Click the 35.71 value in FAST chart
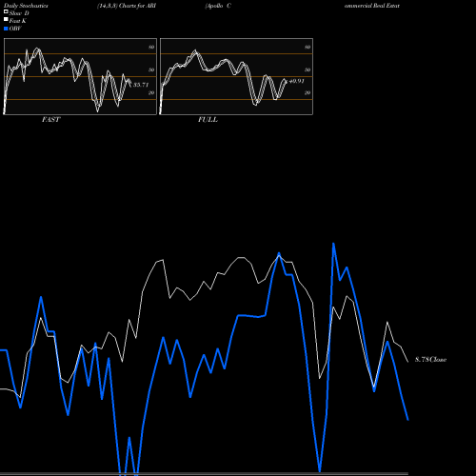Screen dimensions: 476x476 point(141,85)
